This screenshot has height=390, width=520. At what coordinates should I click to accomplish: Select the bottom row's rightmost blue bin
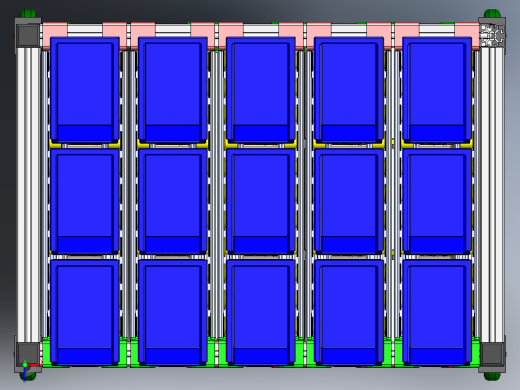(437, 312)
